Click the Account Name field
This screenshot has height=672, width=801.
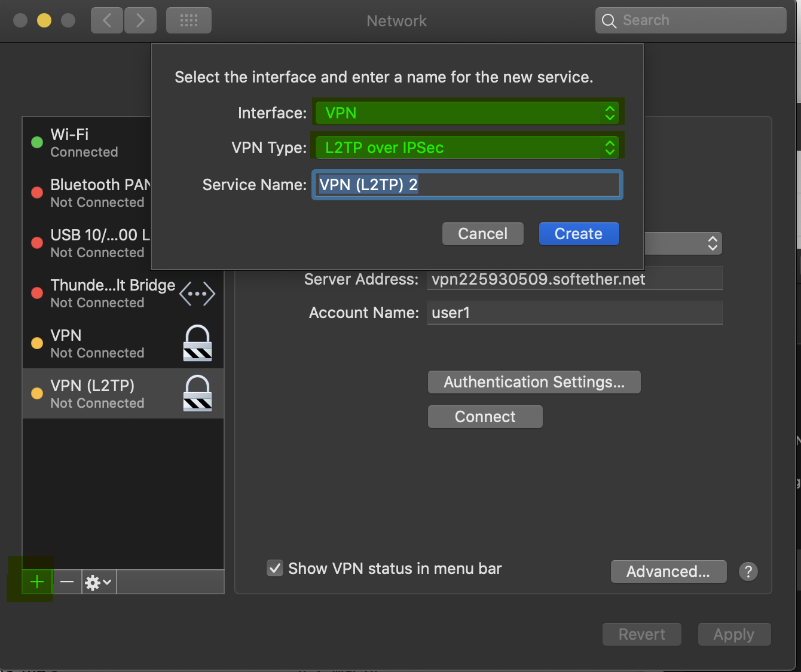tap(575, 313)
